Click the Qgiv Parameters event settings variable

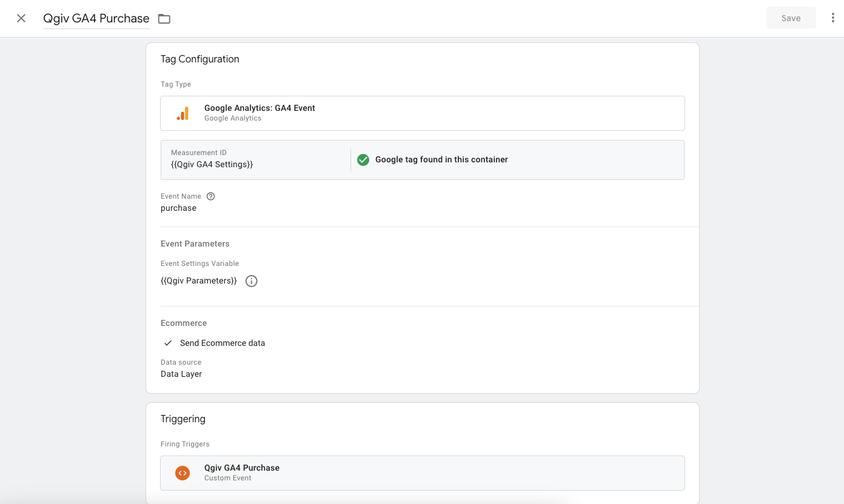199,281
